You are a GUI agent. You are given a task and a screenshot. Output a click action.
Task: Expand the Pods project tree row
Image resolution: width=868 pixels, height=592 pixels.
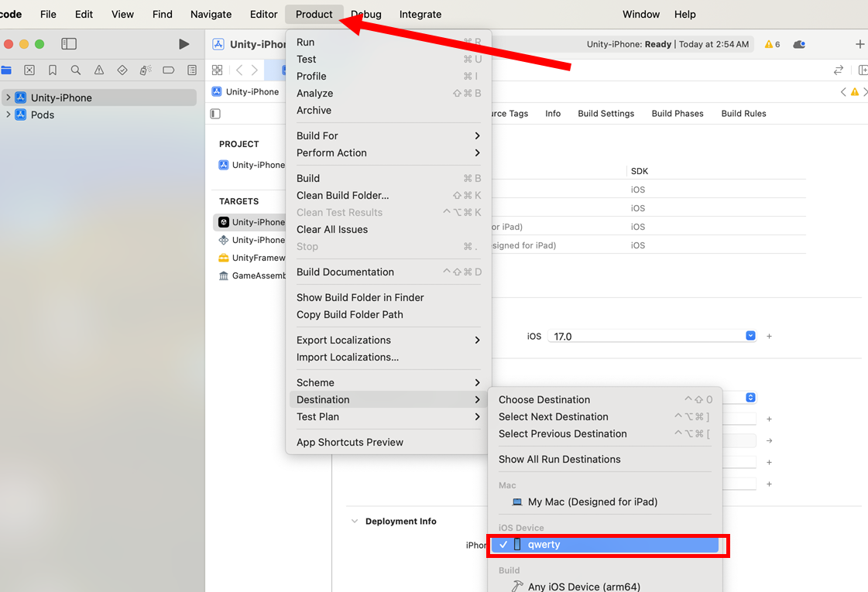(x=8, y=115)
